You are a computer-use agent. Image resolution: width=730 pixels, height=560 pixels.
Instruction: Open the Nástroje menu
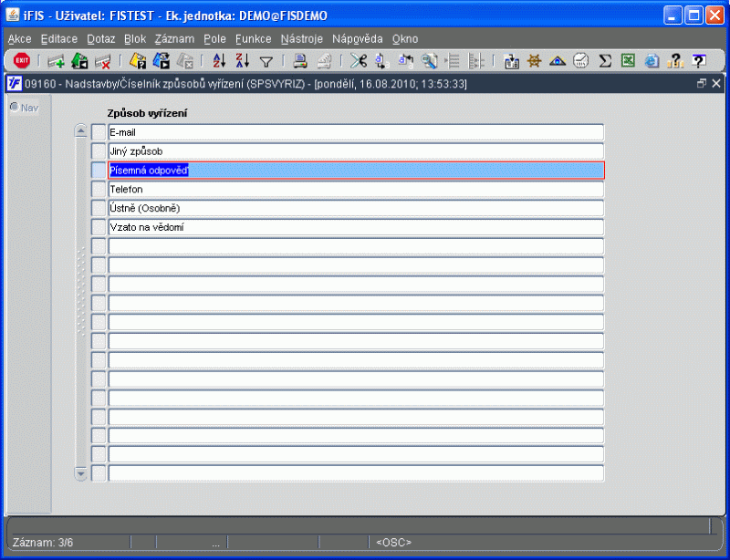[x=302, y=39]
